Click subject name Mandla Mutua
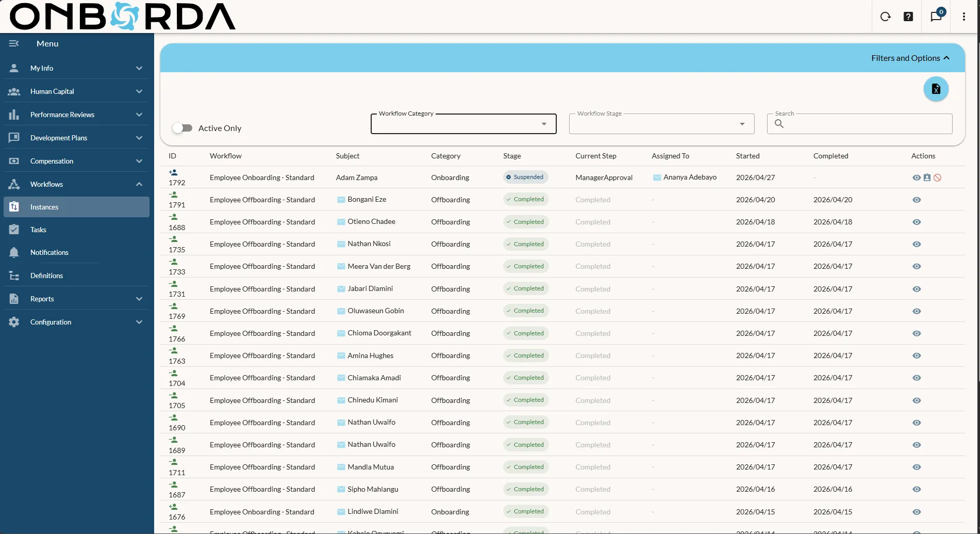 coord(371,467)
